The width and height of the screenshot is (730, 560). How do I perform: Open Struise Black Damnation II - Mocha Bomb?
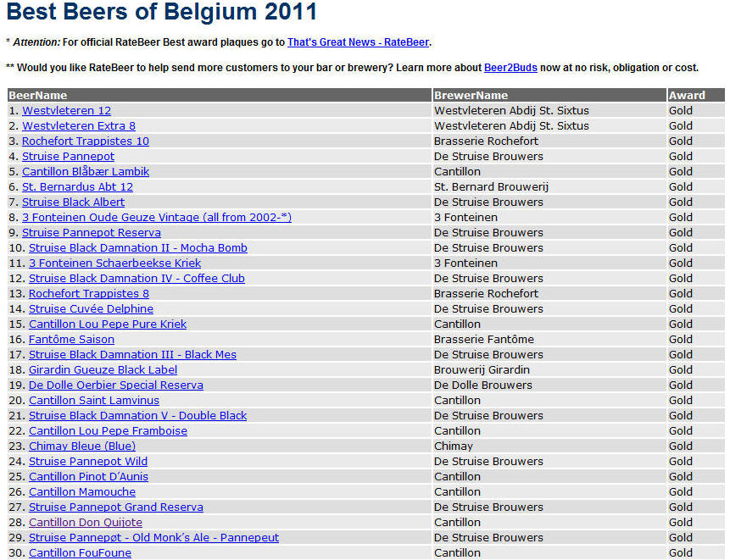pyautogui.click(x=137, y=248)
